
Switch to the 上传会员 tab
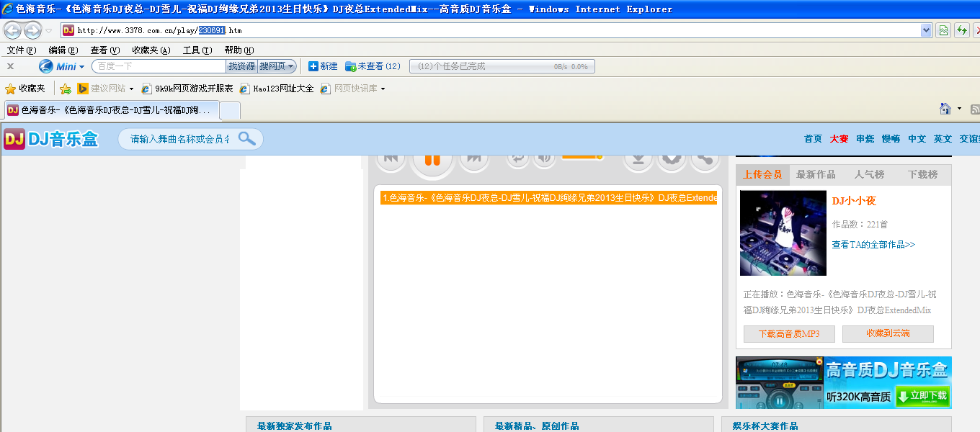(762, 174)
